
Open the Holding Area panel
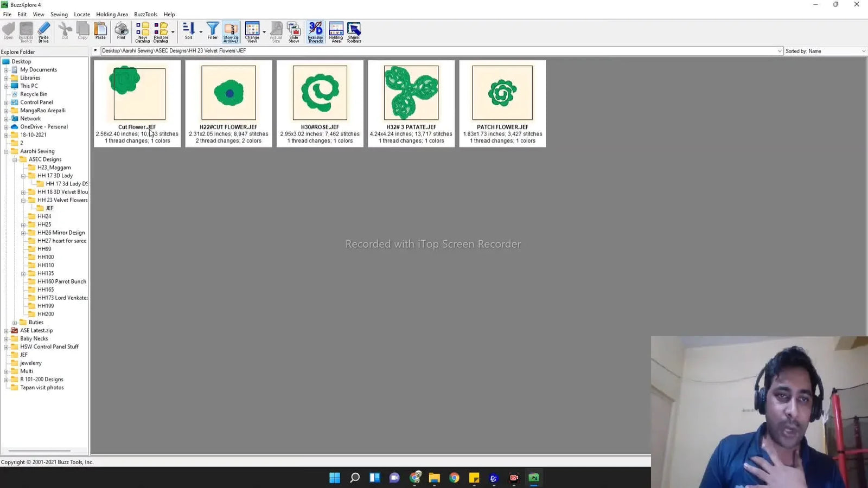point(336,31)
